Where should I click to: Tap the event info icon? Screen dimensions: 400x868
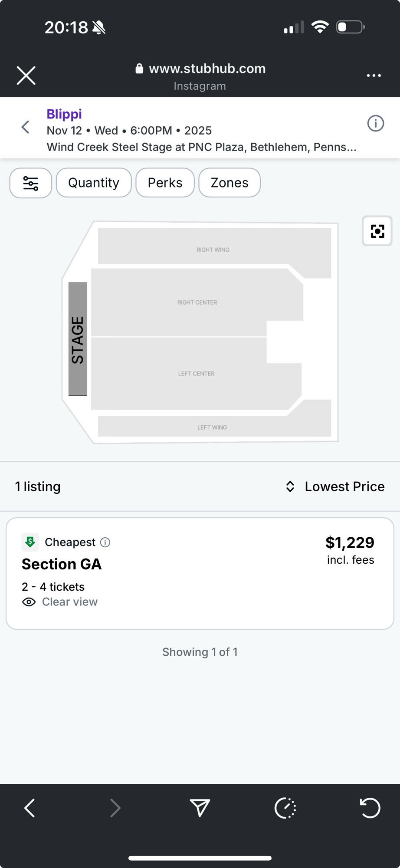tap(375, 124)
